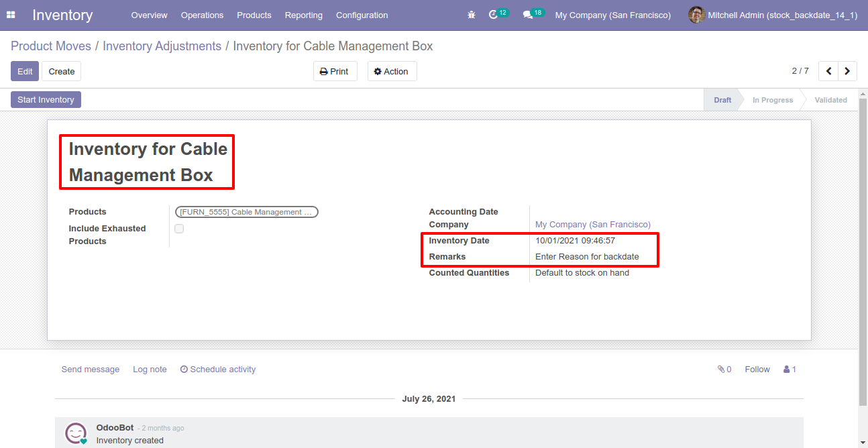
Task: Click the Inventory Adjustments breadcrumb link
Action: coord(162,46)
